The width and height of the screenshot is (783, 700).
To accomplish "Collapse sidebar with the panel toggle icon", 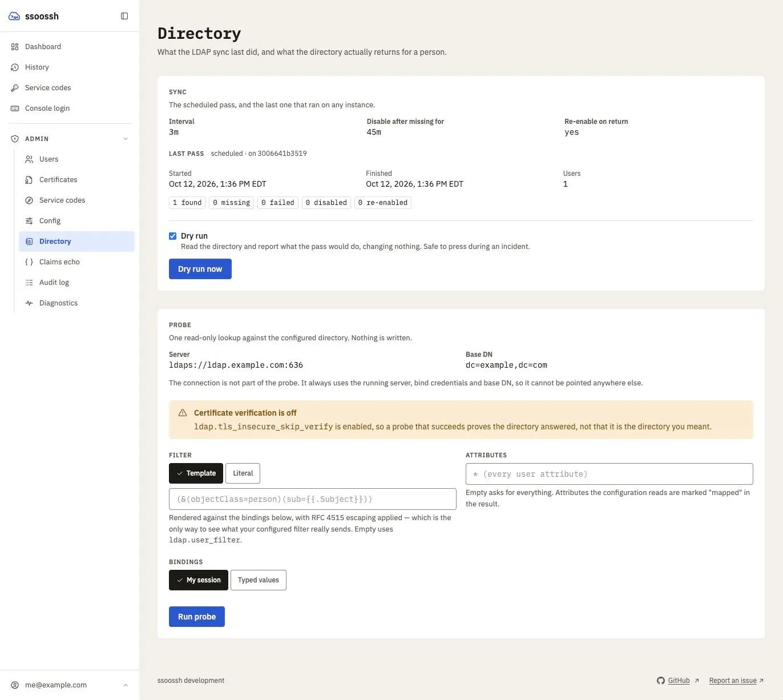I will (x=124, y=16).
